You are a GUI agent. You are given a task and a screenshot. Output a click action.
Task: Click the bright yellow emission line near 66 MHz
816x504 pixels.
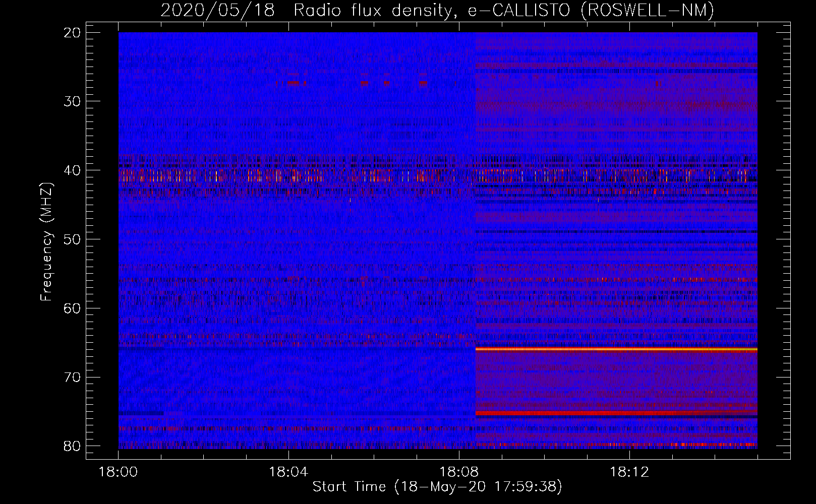pos(616,349)
